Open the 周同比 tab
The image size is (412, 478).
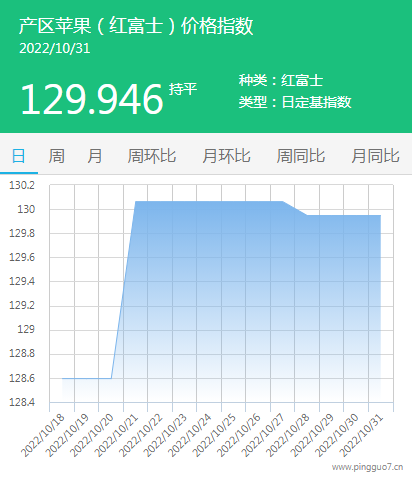tap(301, 156)
